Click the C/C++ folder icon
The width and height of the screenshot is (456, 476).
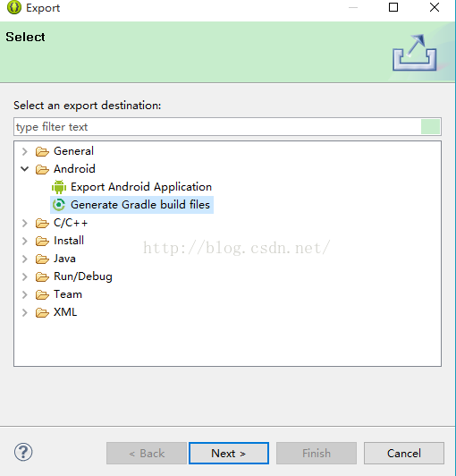pyautogui.click(x=42, y=223)
